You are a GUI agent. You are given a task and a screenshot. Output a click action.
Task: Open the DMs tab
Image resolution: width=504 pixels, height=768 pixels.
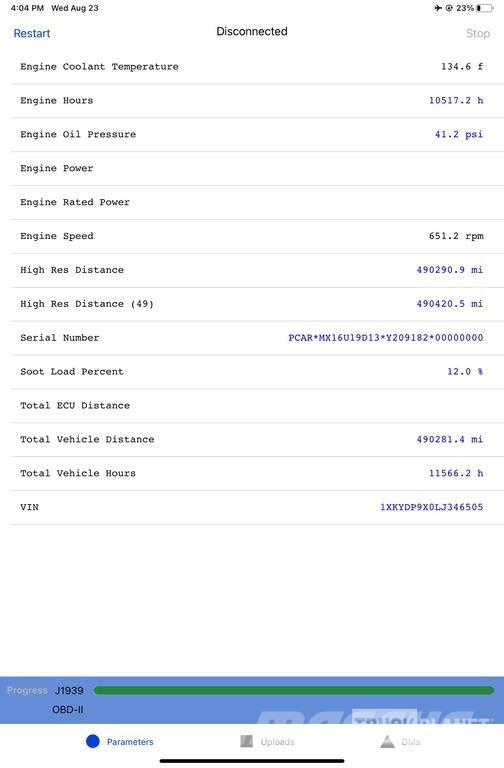click(400, 742)
